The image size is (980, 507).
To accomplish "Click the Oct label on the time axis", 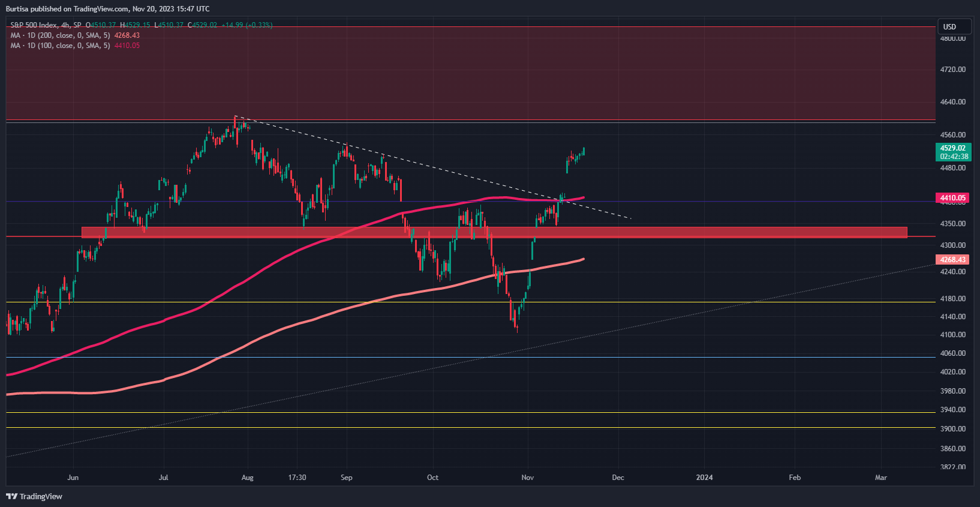I will click(432, 478).
